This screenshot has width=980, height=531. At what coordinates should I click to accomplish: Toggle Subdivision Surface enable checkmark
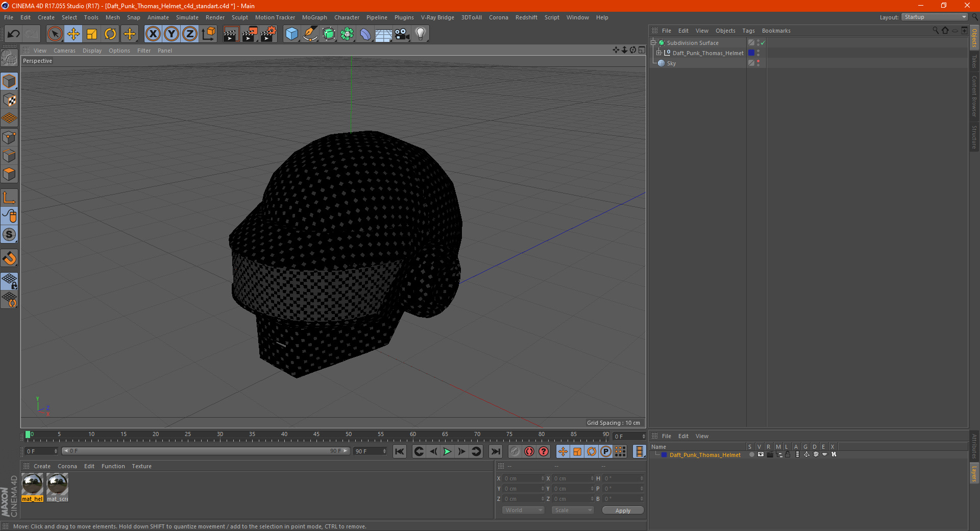(763, 43)
